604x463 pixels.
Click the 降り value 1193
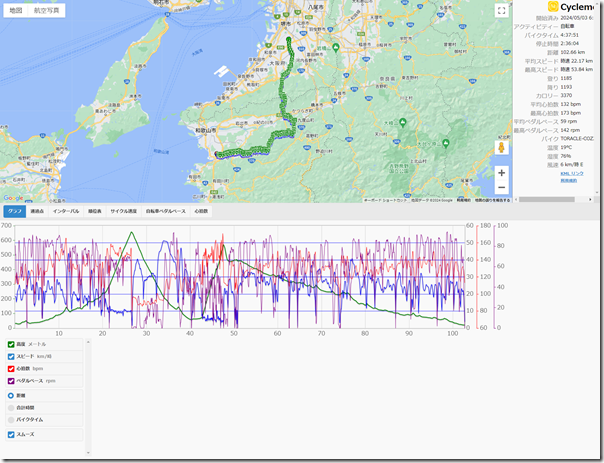pos(566,87)
